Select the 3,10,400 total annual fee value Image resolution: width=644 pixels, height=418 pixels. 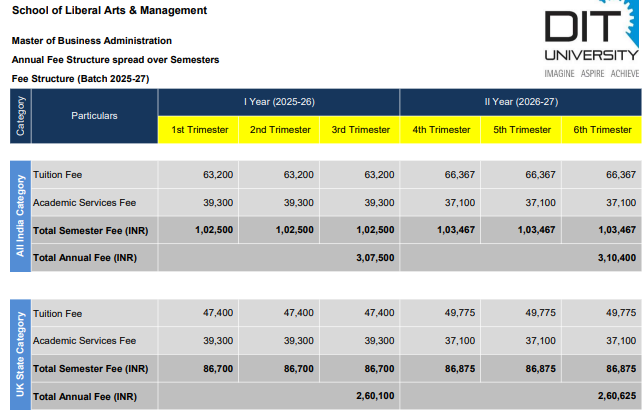coord(616,257)
